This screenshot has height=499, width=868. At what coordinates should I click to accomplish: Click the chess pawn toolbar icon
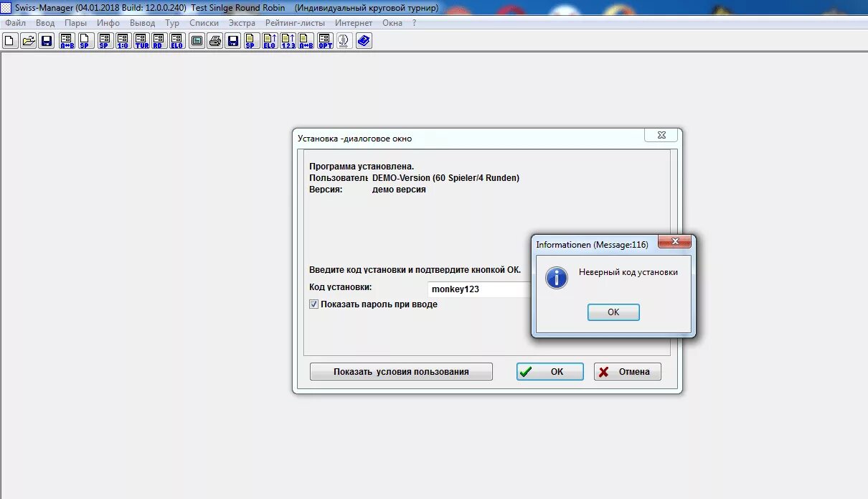[x=344, y=41]
